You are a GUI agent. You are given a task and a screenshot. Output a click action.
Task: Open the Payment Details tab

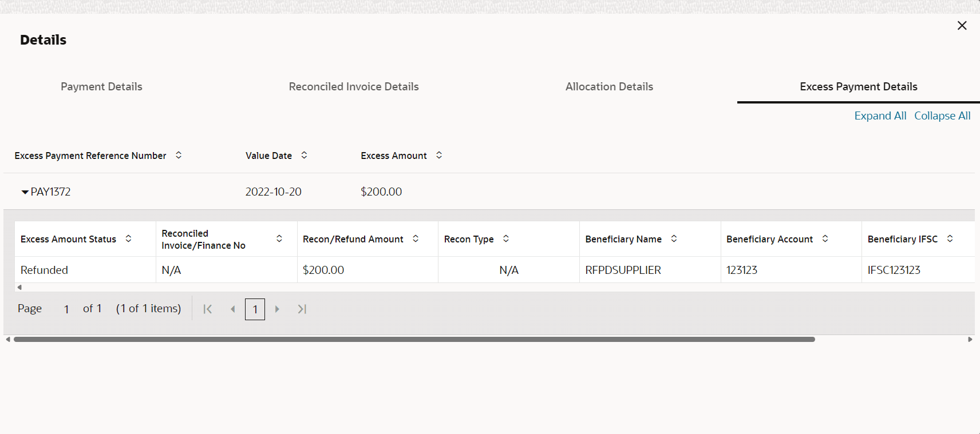click(x=101, y=86)
